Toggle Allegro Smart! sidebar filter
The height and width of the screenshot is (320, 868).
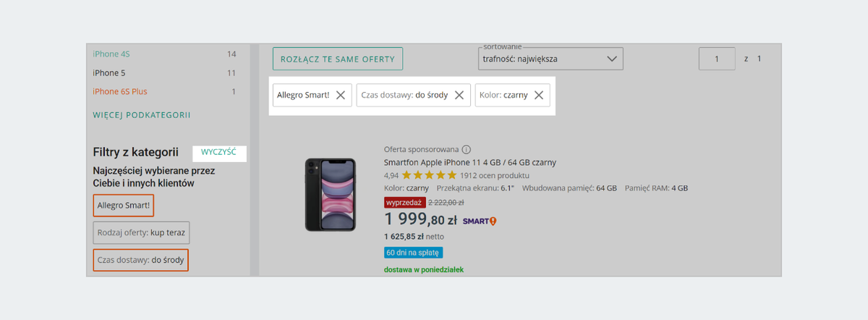124,206
